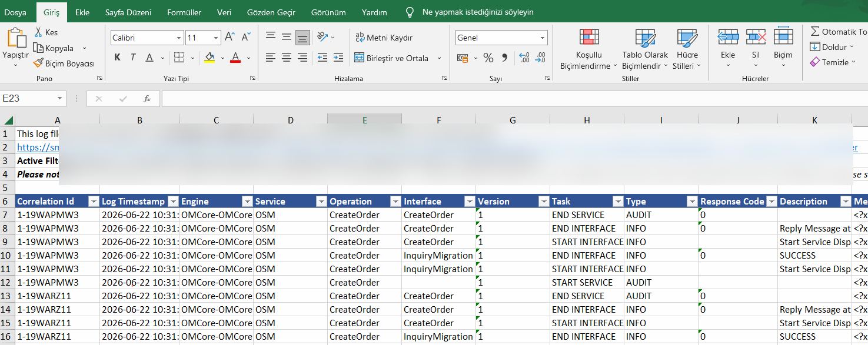The width and height of the screenshot is (868, 345).
Task: Click the select-all corner triangle
Action: pos(8,120)
